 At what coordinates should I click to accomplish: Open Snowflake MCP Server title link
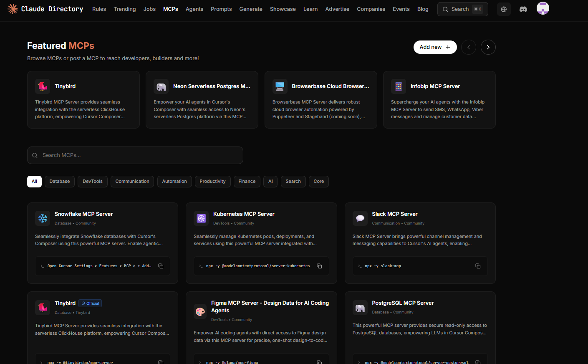pos(84,214)
